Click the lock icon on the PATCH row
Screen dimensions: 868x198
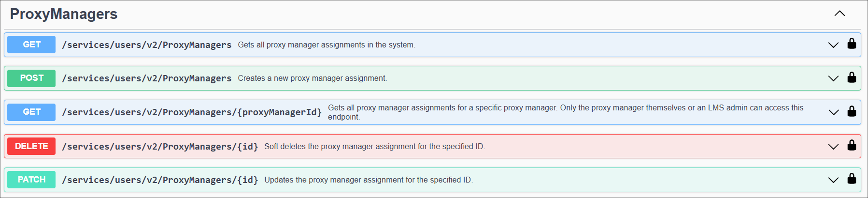(852, 179)
